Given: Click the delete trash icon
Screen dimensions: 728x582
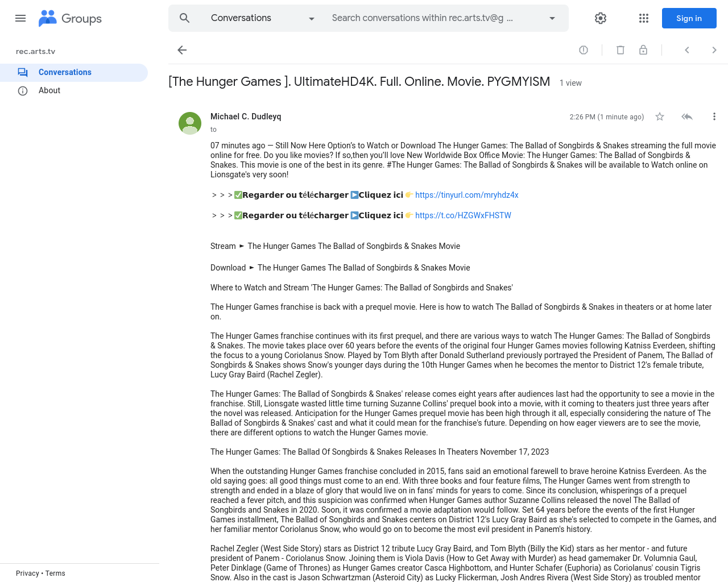Looking at the screenshot, I should (621, 50).
